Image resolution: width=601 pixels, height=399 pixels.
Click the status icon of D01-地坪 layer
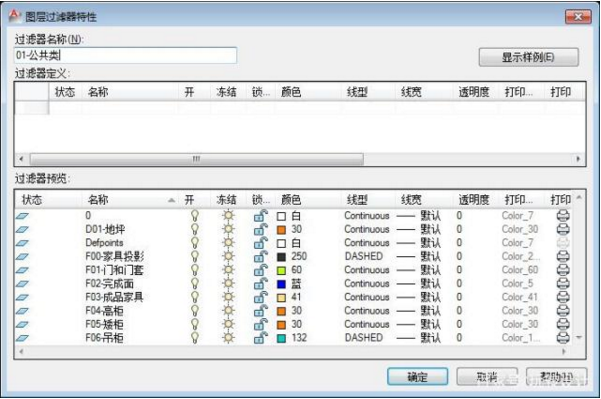[x=22, y=230]
